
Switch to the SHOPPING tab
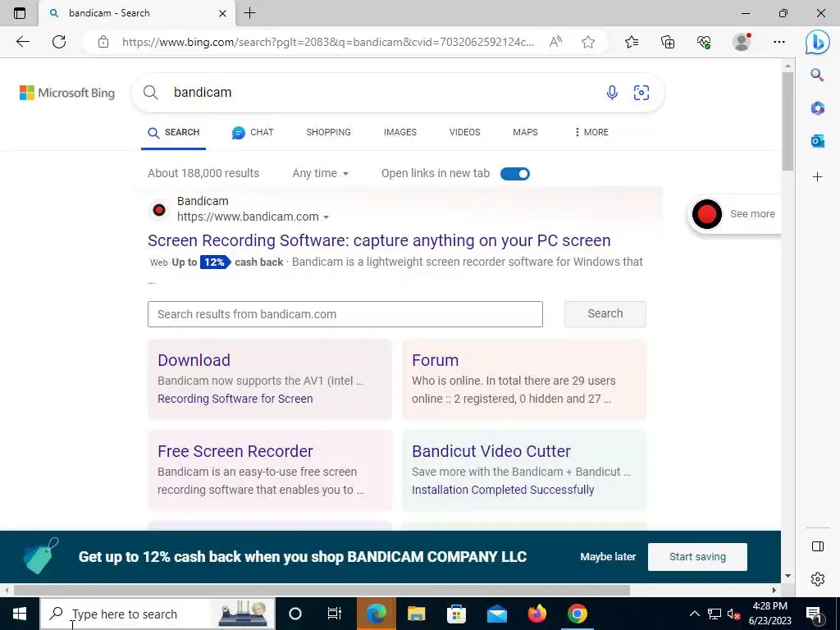point(328,132)
